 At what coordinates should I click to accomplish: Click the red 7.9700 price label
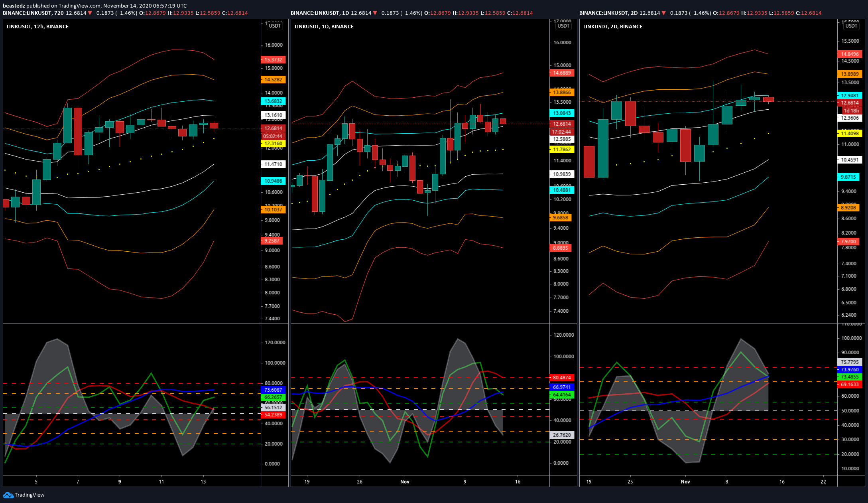coord(848,242)
